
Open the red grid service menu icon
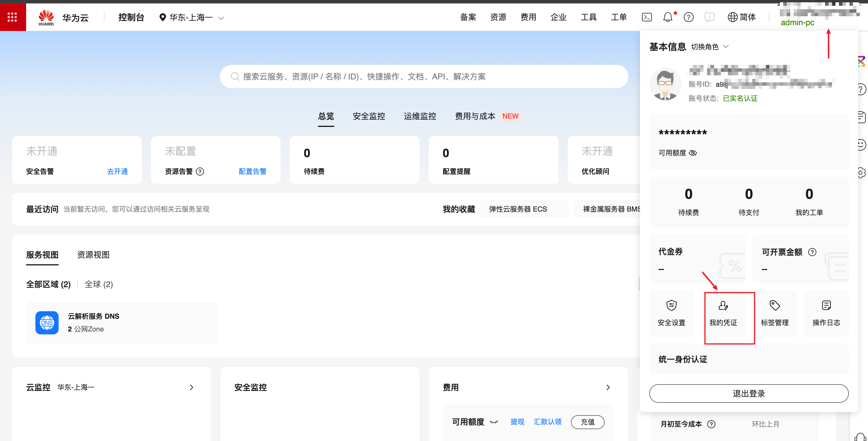(x=12, y=17)
